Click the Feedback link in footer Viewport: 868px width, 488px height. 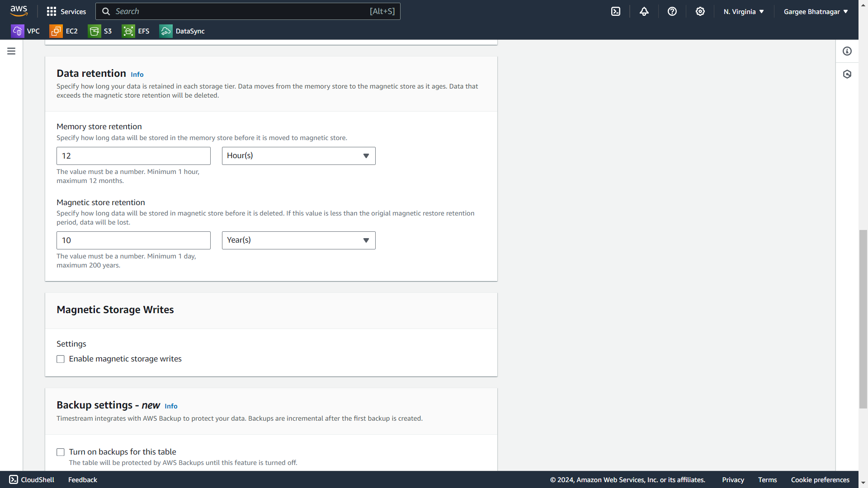(x=82, y=480)
